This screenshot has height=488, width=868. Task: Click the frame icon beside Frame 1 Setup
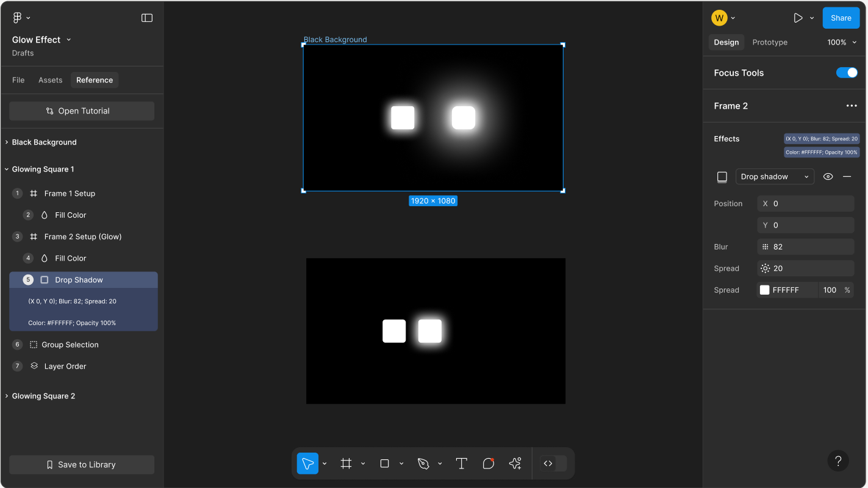[34, 193]
